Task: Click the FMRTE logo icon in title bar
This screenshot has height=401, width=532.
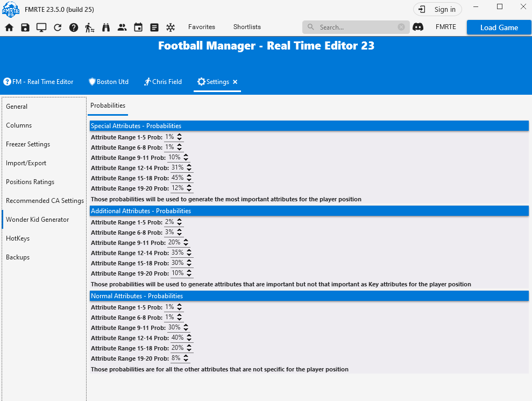Action: point(11,9)
